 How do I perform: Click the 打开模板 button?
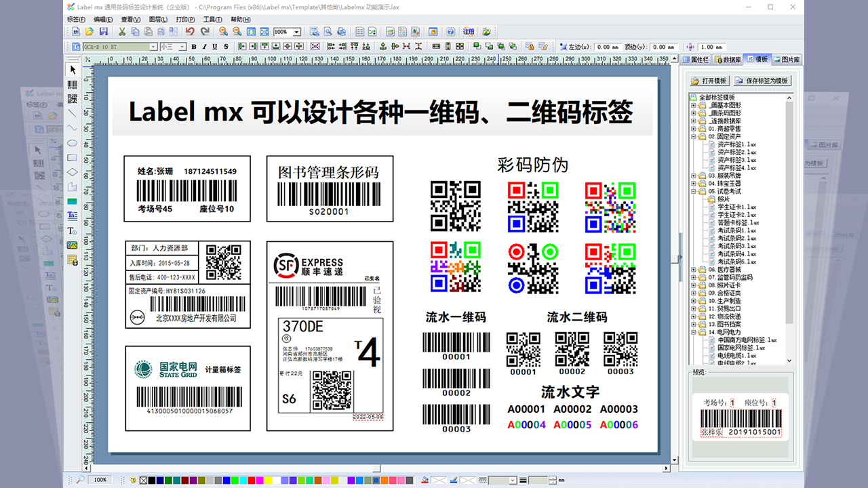pyautogui.click(x=709, y=81)
